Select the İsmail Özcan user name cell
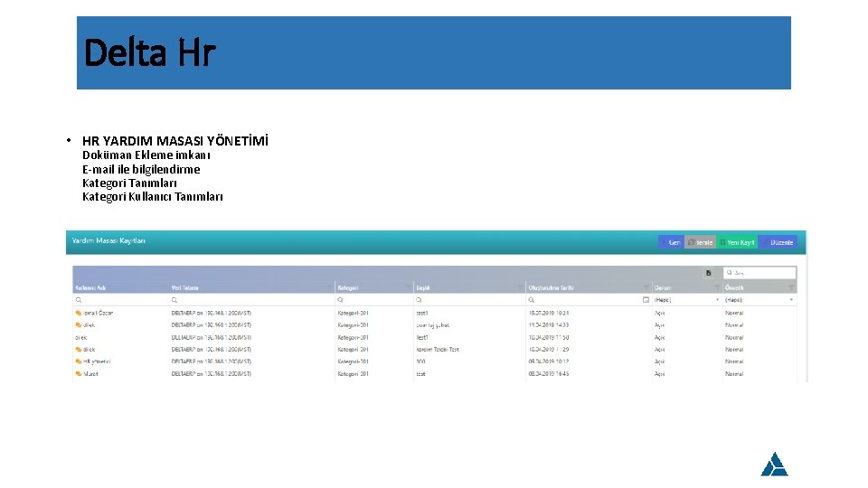Viewport: 868px width, 488px height. point(98,314)
